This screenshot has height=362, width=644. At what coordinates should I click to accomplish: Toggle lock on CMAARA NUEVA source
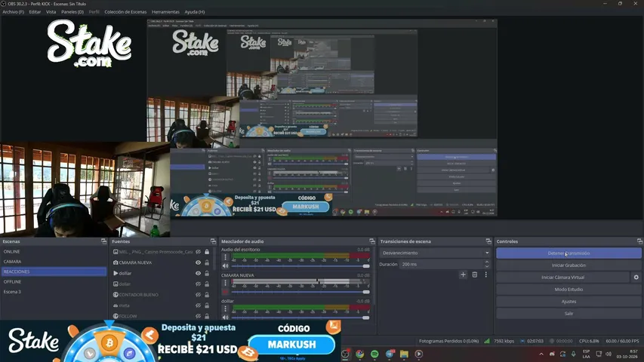pos(207,262)
